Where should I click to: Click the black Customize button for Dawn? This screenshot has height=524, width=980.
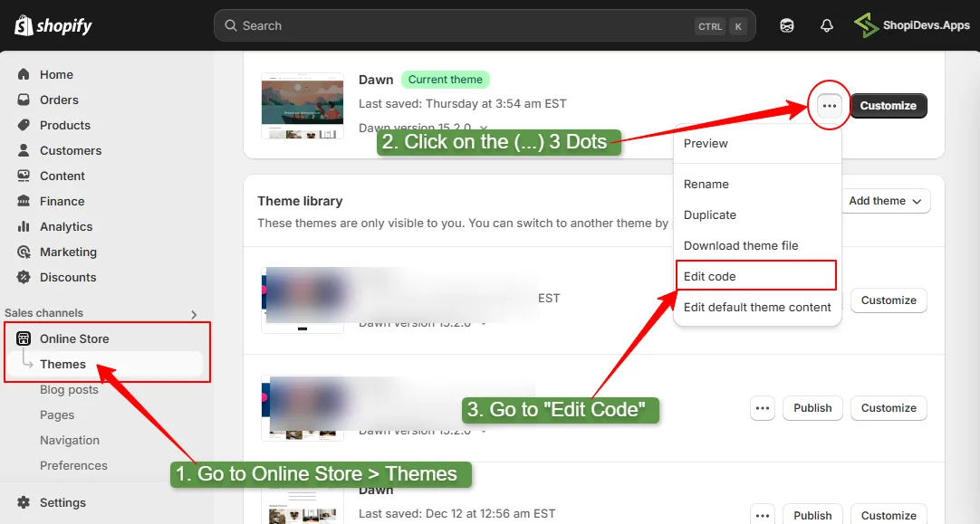coord(889,106)
